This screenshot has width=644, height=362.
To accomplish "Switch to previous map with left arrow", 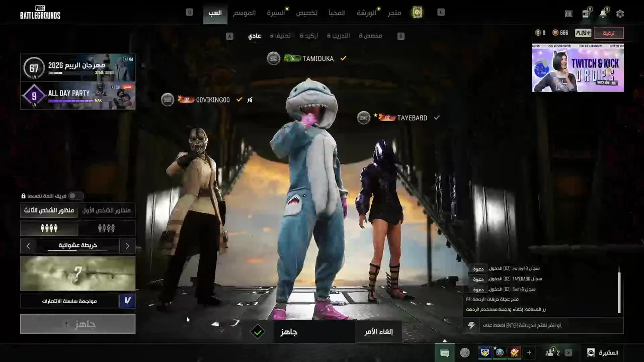I will click(28, 246).
